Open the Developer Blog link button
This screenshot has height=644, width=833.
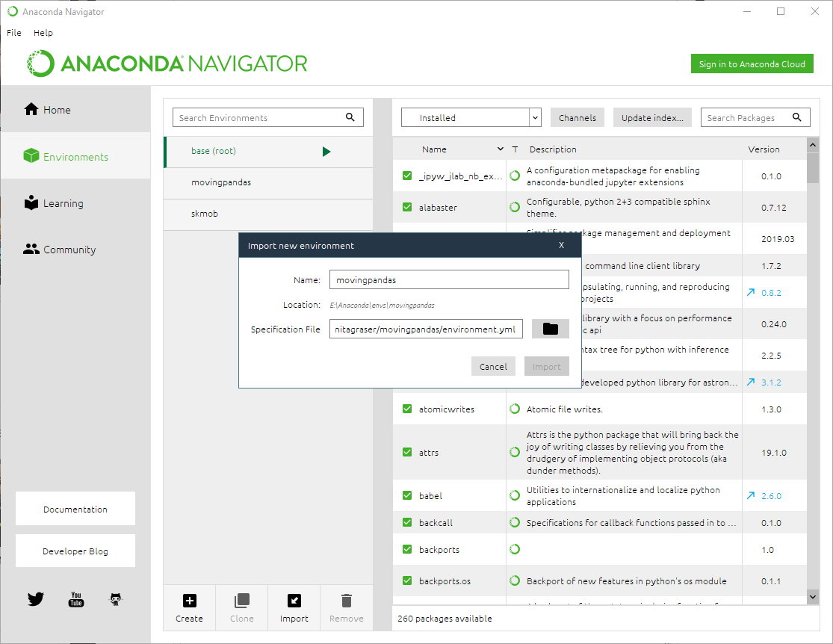(75, 551)
